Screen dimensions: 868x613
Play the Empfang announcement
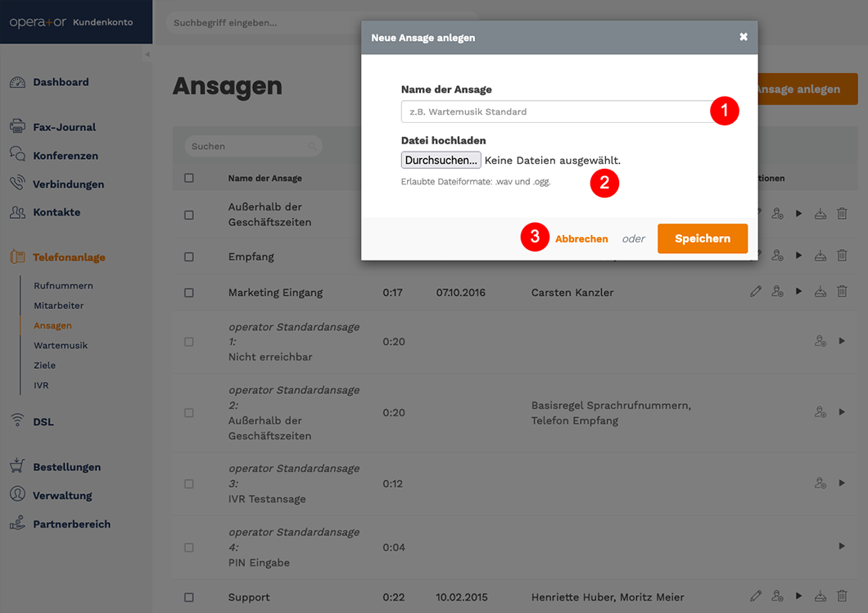point(798,256)
